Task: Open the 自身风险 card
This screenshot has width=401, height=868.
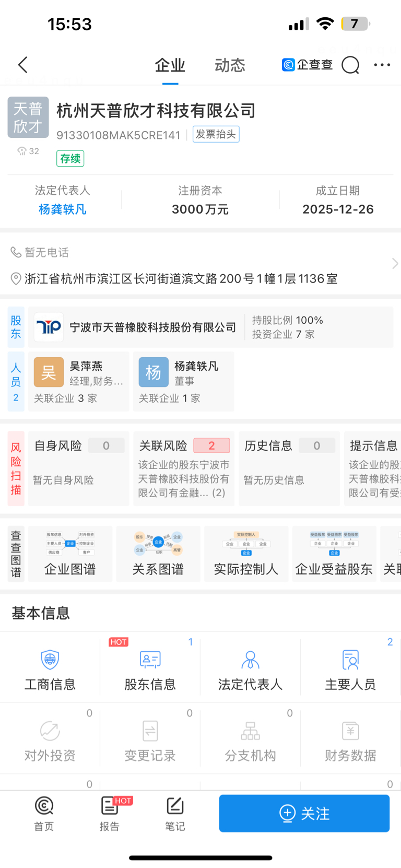Action: pos(79,468)
